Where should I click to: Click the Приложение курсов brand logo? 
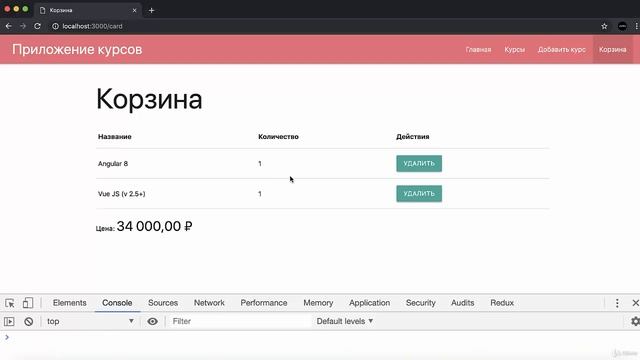pyautogui.click(x=77, y=49)
